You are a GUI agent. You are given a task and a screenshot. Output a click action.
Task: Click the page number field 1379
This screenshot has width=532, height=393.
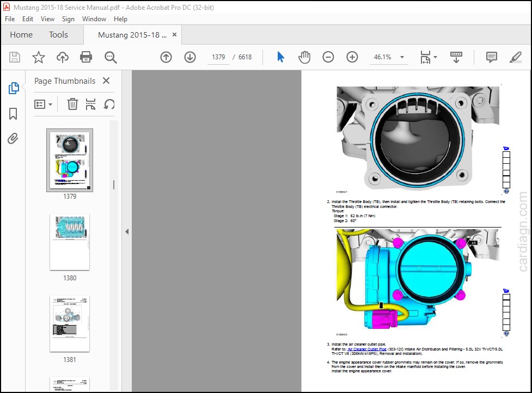(x=218, y=57)
